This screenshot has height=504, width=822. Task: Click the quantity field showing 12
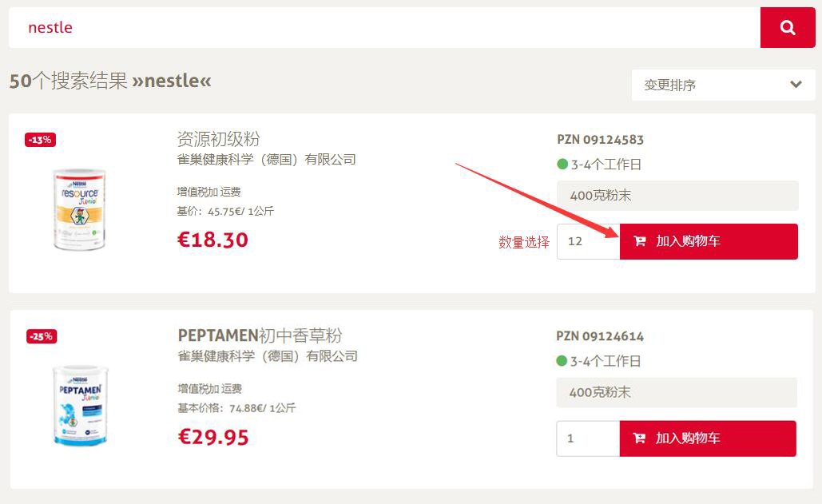coord(588,241)
